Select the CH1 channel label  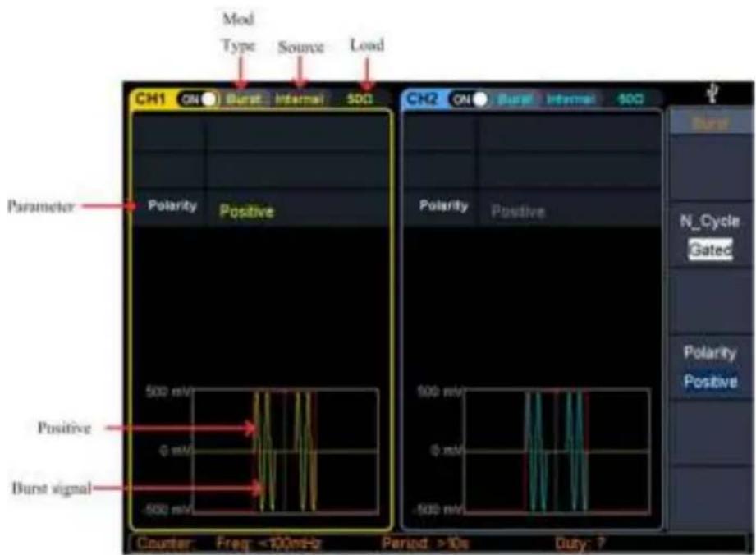point(150,99)
